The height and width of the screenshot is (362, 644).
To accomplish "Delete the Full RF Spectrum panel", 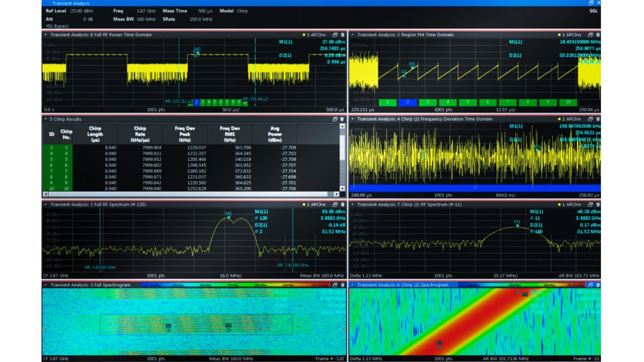I will tap(343, 204).
